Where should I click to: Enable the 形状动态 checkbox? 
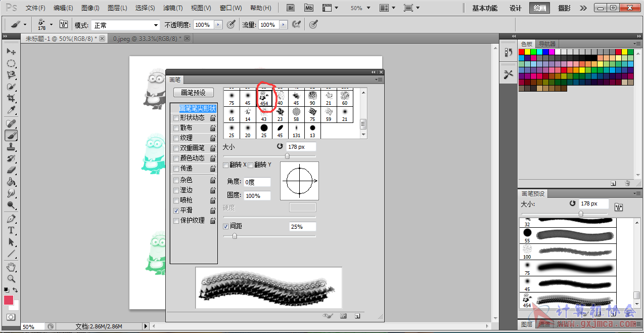point(176,118)
